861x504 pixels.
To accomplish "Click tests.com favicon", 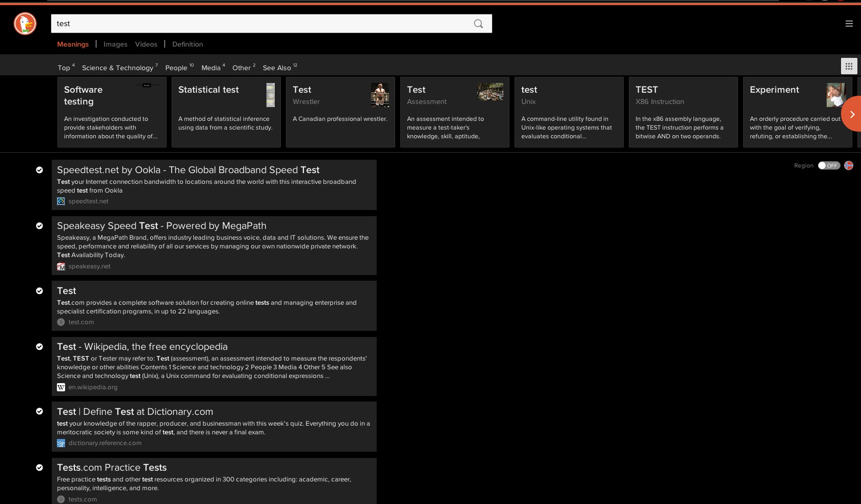I will (61, 499).
